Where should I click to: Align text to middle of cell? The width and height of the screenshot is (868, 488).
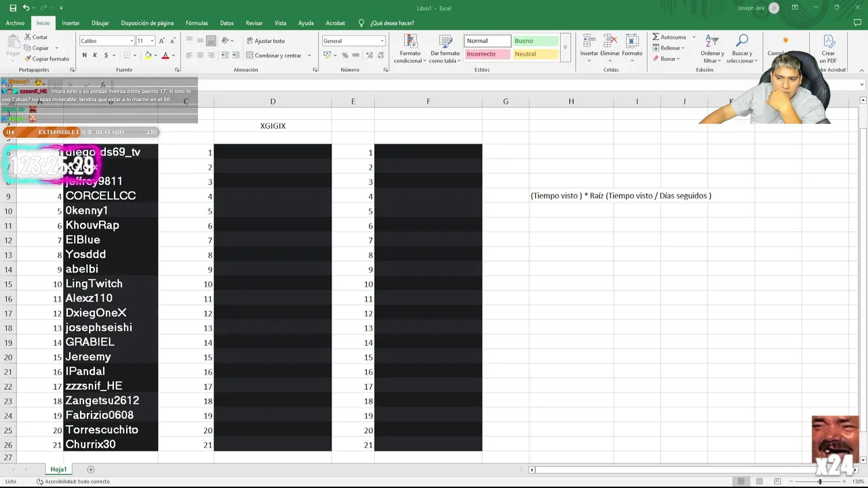[x=200, y=41]
